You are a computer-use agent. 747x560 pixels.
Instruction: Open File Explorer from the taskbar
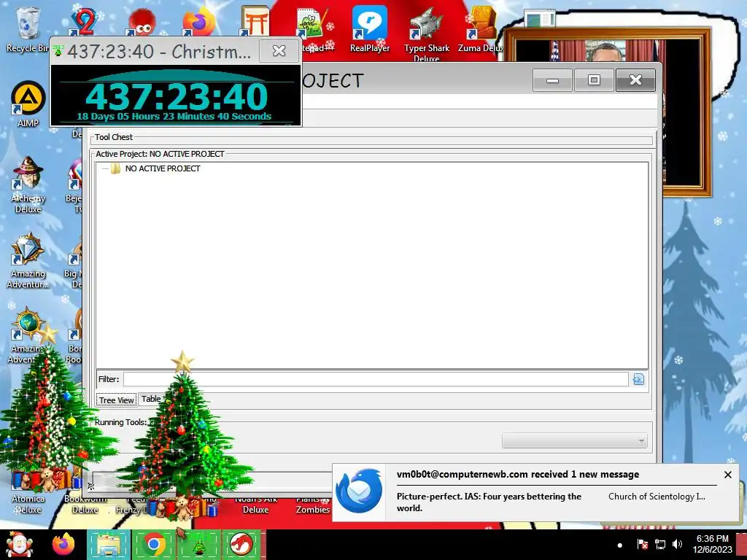(109, 545)
